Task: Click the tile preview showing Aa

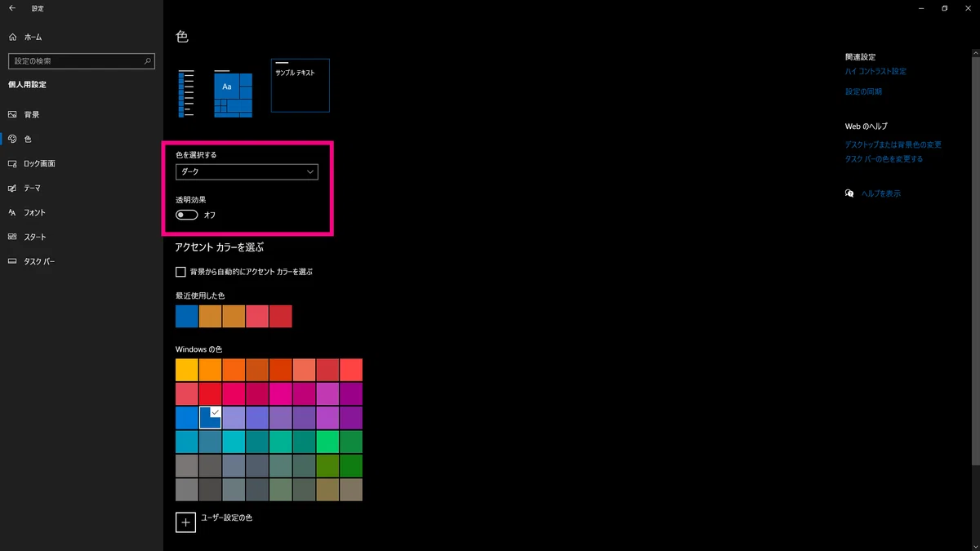Action: (234, 94)
